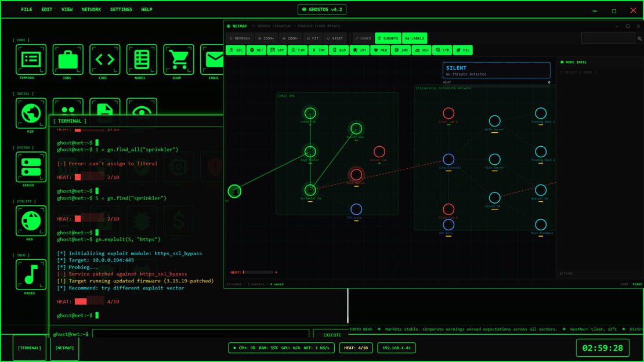The height and width of the screenshot is (362, 644).
Task: Click the NETMAP heat progress bar
Action: 258,272
